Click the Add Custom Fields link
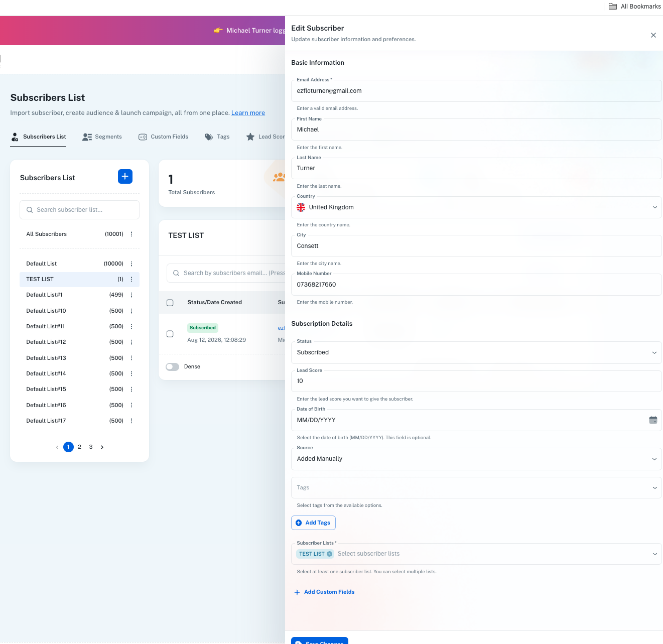This screenshot has height=644, width=663. pyautogui.click(x=329, y=592)
